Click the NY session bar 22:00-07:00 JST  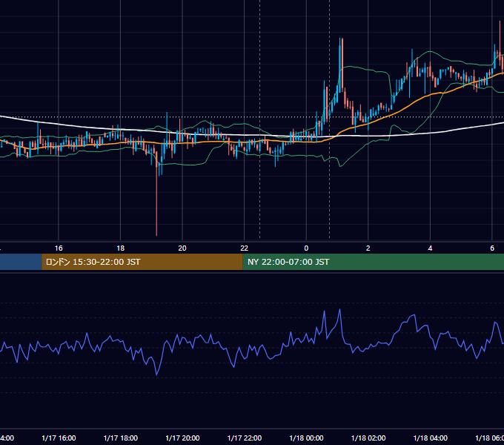[x=374, y=262]
